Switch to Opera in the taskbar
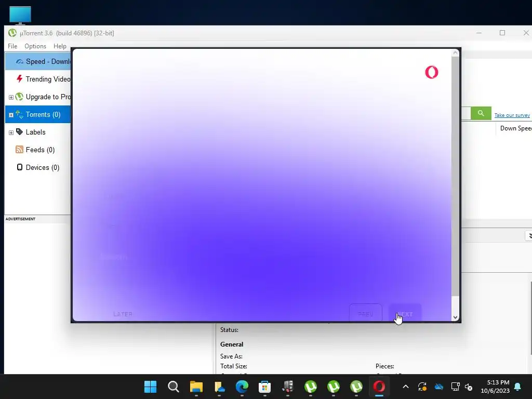Screen dimensions: 532x399 (x=379, y=387)
